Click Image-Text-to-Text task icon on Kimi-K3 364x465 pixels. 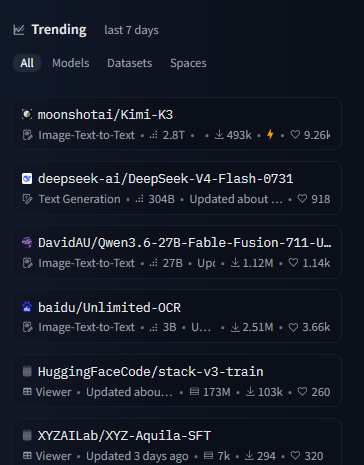pyautogui.click(x=28, y=135)
